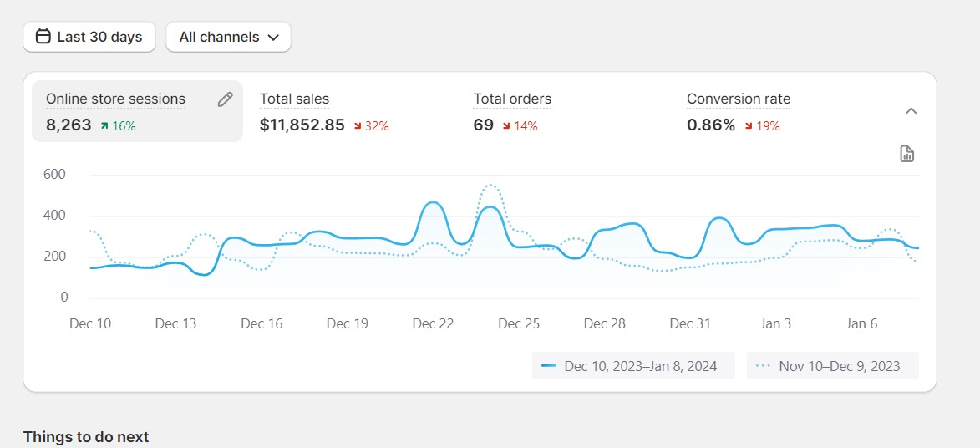
Task: Click the dotted line peak before Dec 25
Action: click(490, 185)
